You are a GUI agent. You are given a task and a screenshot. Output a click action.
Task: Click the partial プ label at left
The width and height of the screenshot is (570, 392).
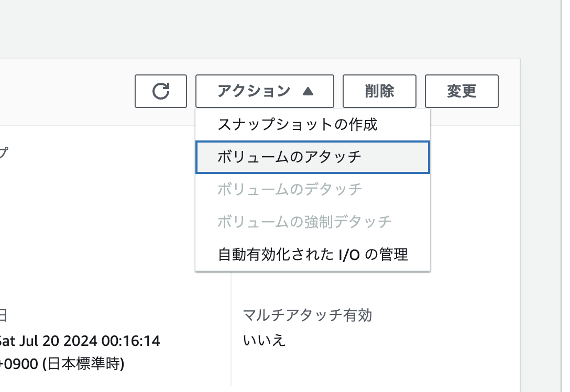pos(3,153)
